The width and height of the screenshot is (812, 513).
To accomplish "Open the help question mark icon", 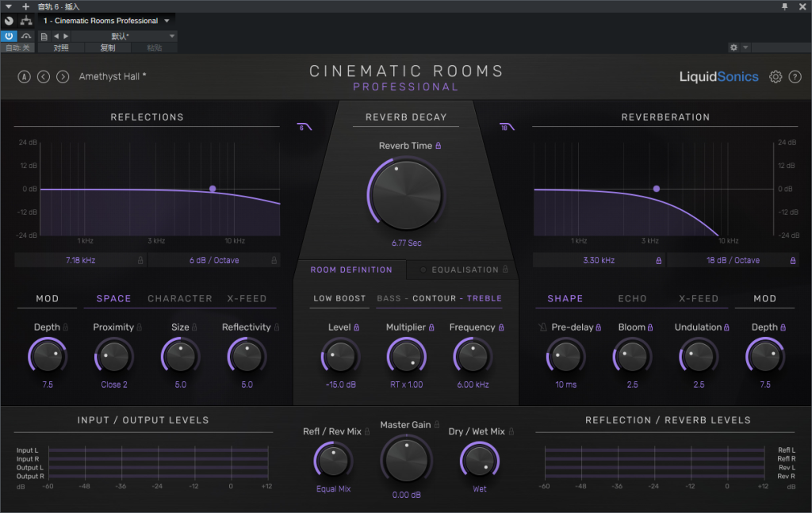I will pyautogui.click(x=795, y=77).
